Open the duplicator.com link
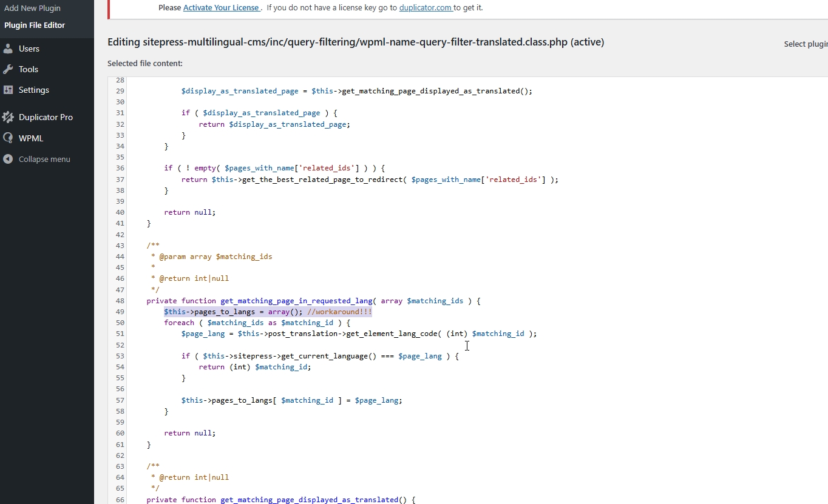Viewport: 828px width, 504px height. coord(426,8)
